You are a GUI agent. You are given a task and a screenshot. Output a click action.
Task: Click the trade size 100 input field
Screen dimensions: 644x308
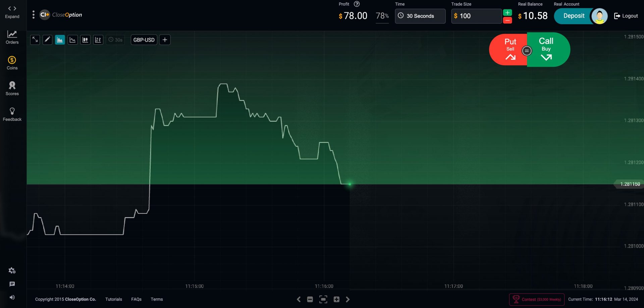tap(476, 16)
